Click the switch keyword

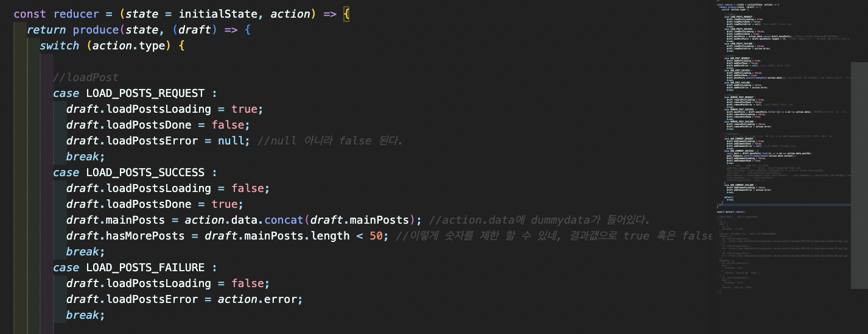[x=59, y=46]
